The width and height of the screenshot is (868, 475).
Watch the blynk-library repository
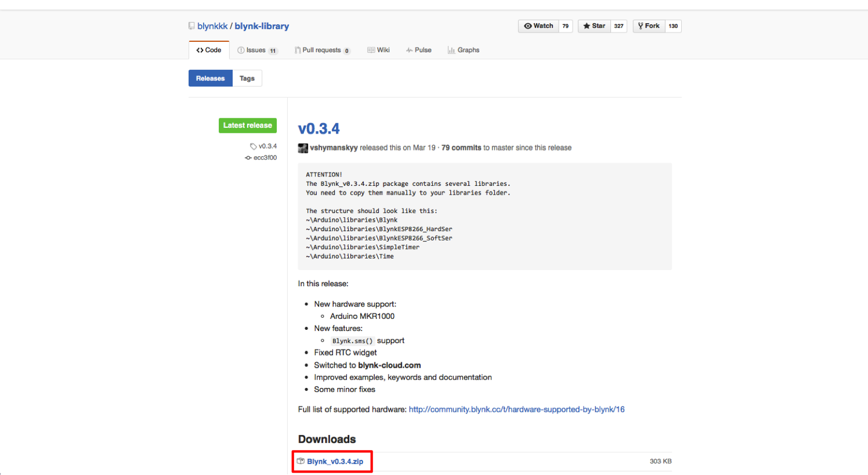pos(538,26)
